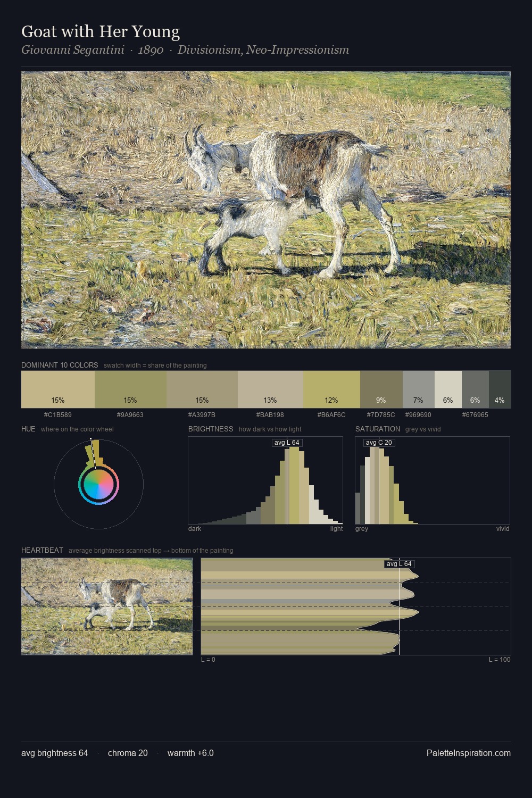Click the 'warmth +6.0' footer stat

tap(190, 753)
